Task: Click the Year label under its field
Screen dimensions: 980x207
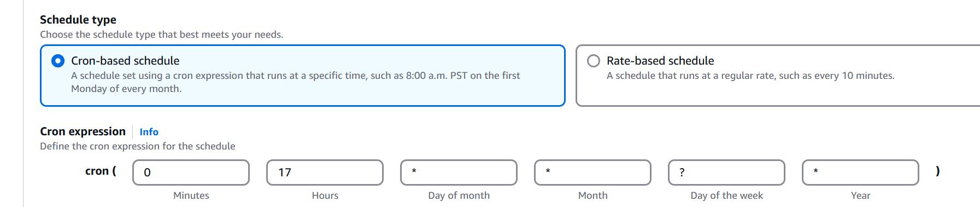Action: point(861,196)
